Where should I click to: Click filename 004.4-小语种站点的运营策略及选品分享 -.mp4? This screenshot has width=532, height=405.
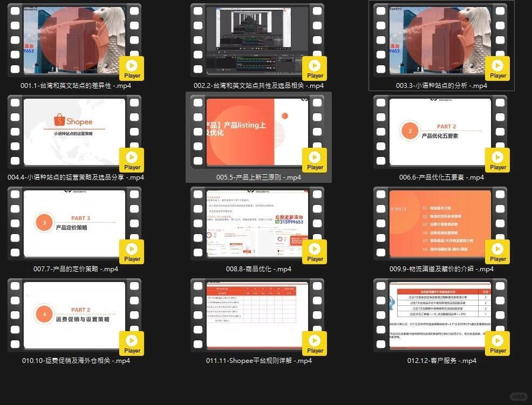click(76, 177)
